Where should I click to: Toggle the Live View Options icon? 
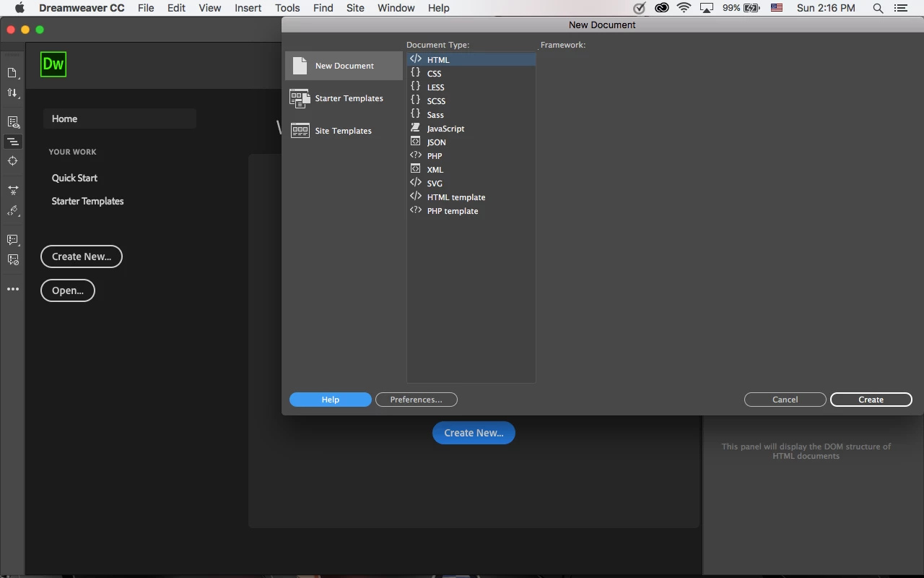click(x=13, y=122)
